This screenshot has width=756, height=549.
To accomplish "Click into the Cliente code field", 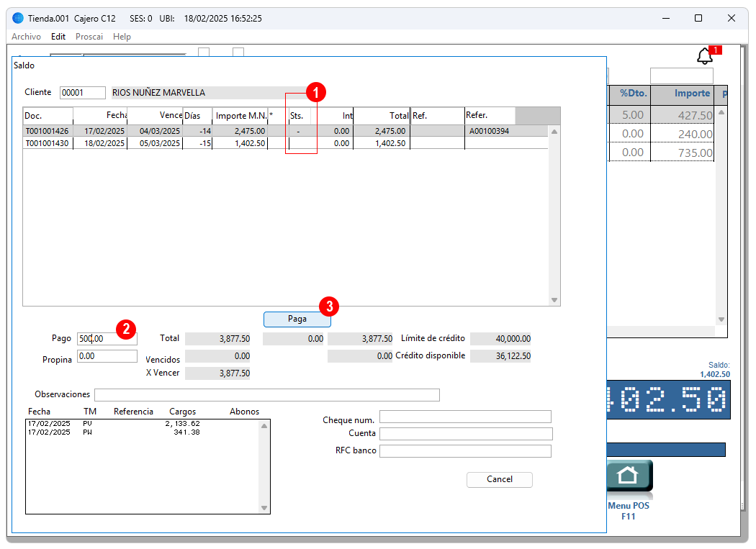I will click(83, 93).
